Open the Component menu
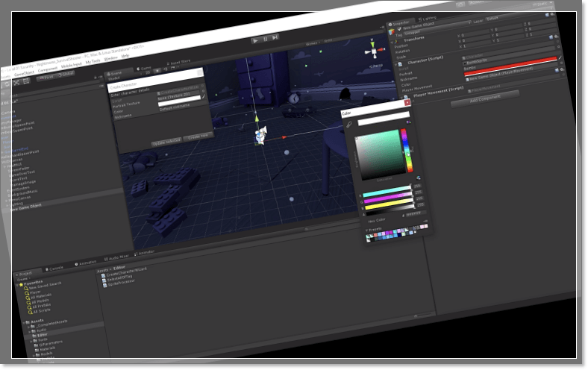 [x=48, y=69]
